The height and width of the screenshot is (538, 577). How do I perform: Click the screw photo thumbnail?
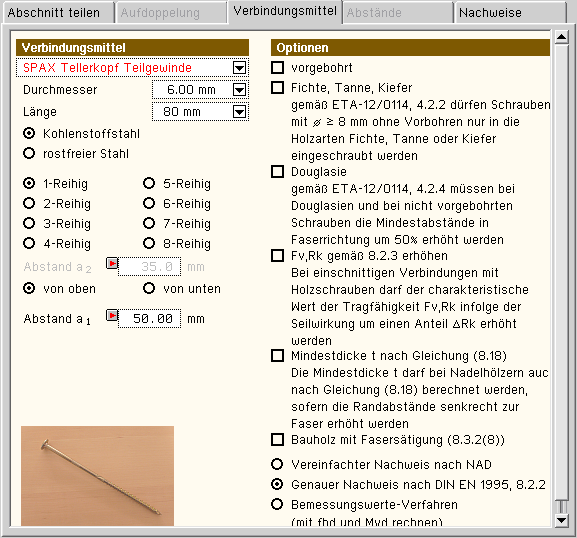pos(98,476)
